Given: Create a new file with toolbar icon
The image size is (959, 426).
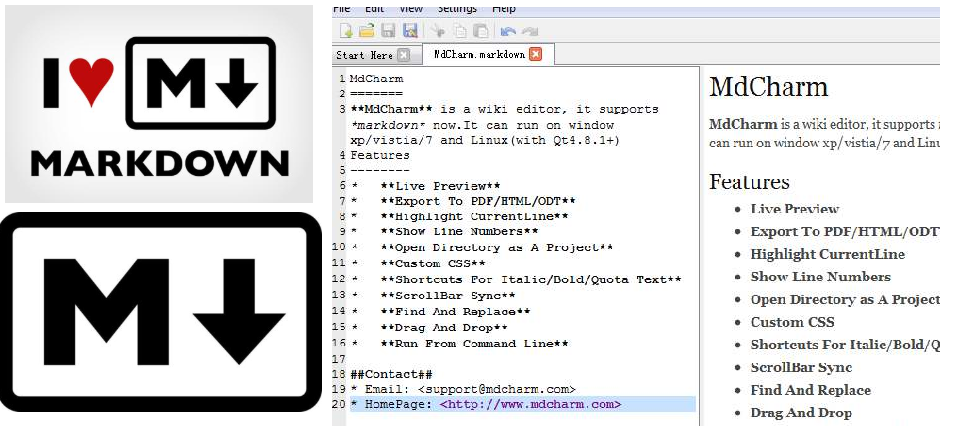Looking at the screenshot, I should click(346, 31).
